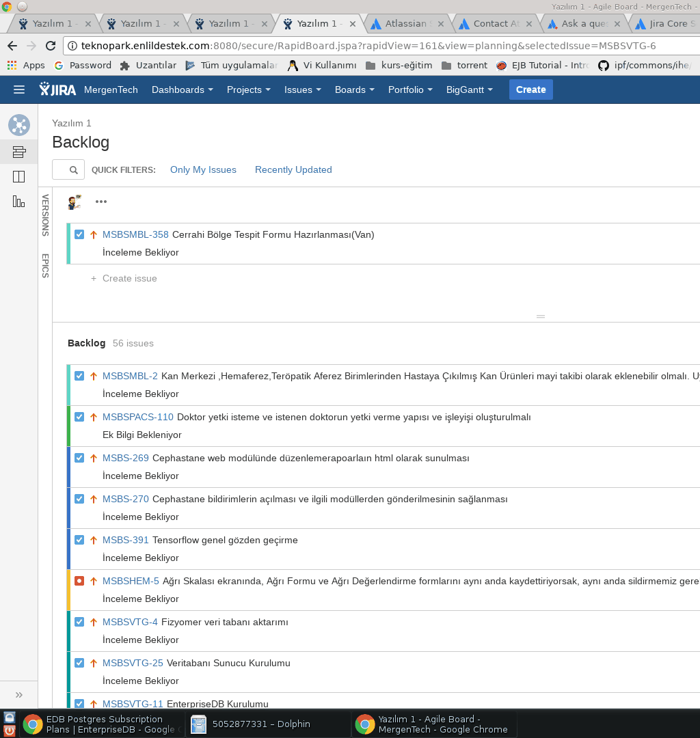Viewport: 700px width, 738px height.
Task: Open the EJB Tutorial bookmark
Action: pos(543,66)
